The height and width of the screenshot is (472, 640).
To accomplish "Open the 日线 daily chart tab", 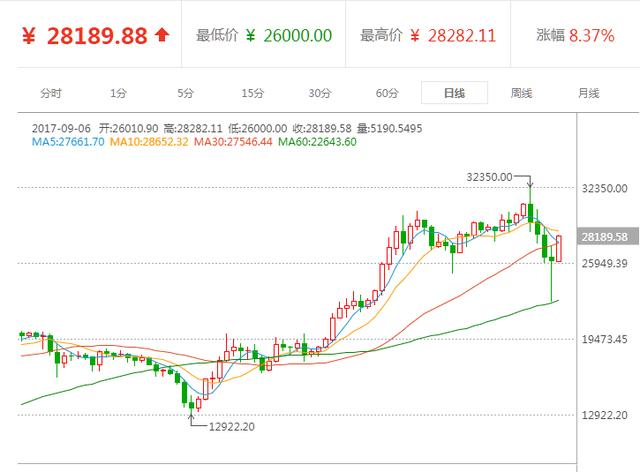I will point(454,93).
